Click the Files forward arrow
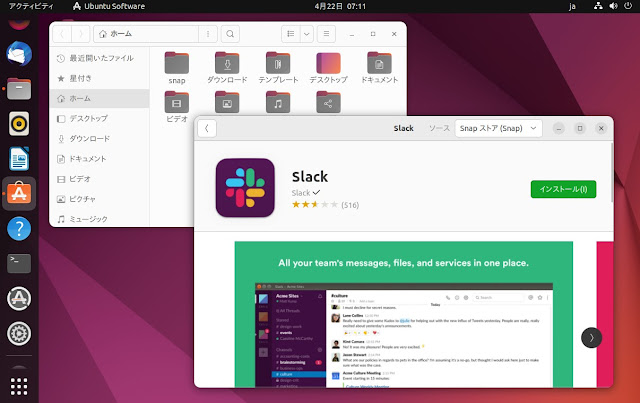Image resolution: width=640 pixels, height=403 pixels. [80, 34]
